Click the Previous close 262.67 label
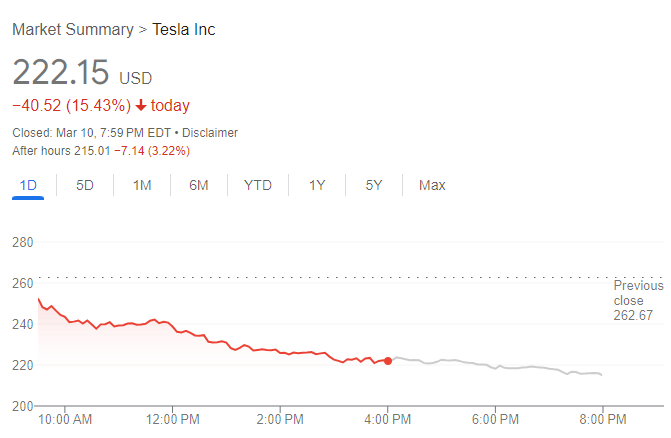This screenshot has height=438, width=671. click(x=638, y=300)
